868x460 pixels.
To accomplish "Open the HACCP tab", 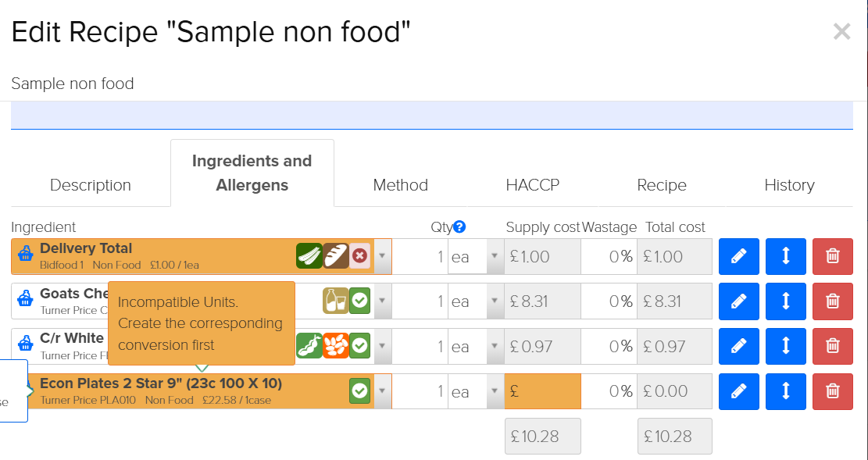I will tap(533, 185).
